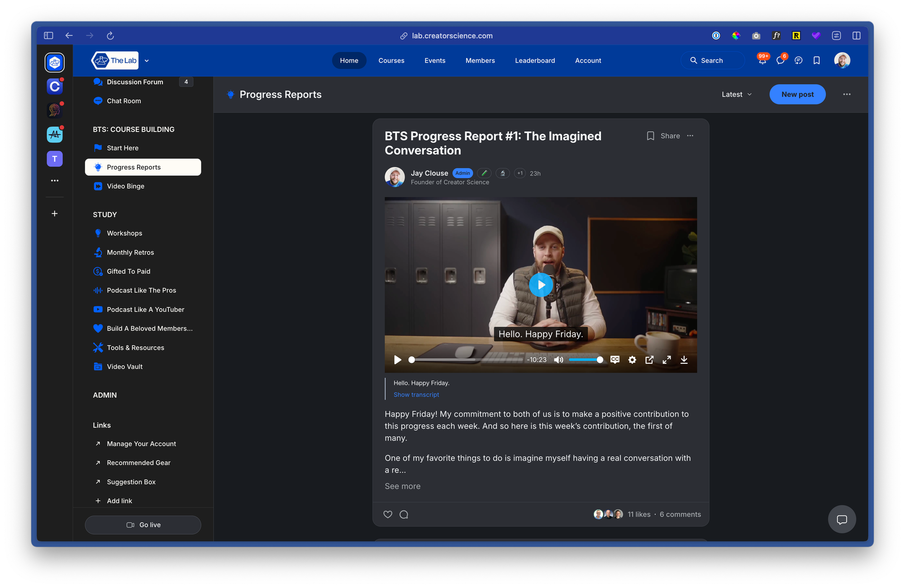
Task: Open Workshops space in Study section
Action: click(x=143, y=233)
